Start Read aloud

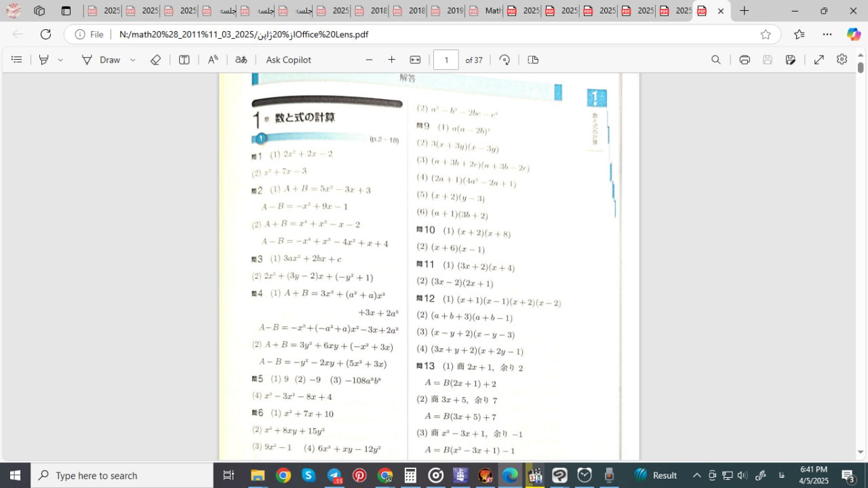(213, 60)
